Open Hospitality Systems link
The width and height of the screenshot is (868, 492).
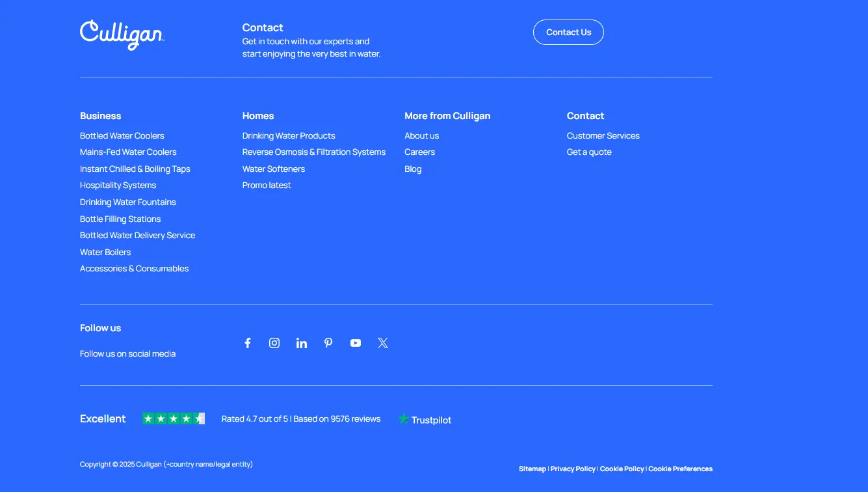pyautogui.click(x=118, y=185)
